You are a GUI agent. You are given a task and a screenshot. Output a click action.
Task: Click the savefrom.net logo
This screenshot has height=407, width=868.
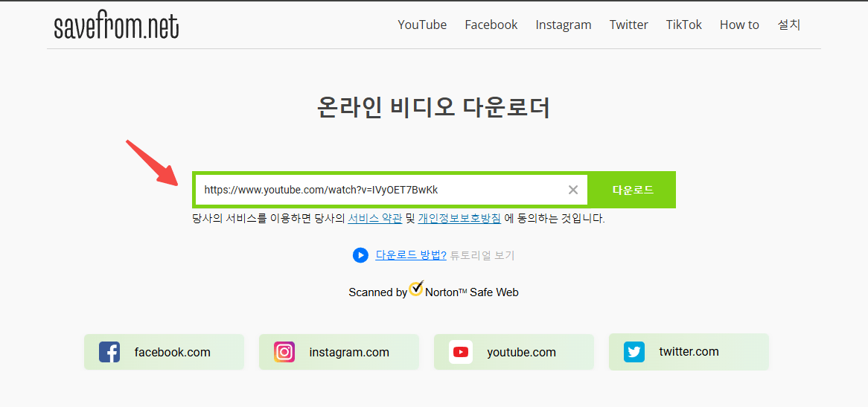tap(116, 26)
